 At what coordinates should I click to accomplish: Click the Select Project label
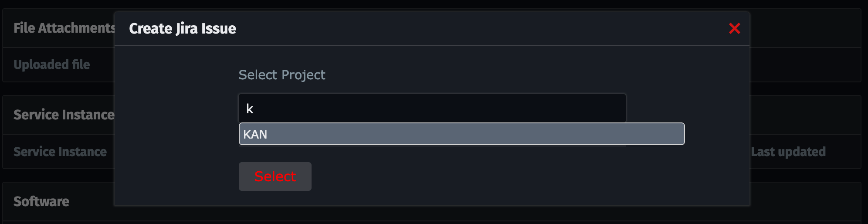click(x=282, y=75)
